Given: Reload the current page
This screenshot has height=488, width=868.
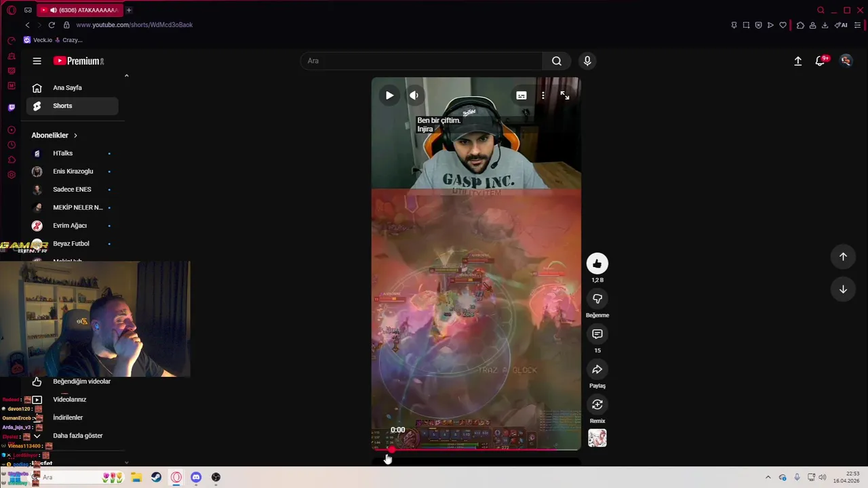Looking at the screenshot, I should 52,25.
